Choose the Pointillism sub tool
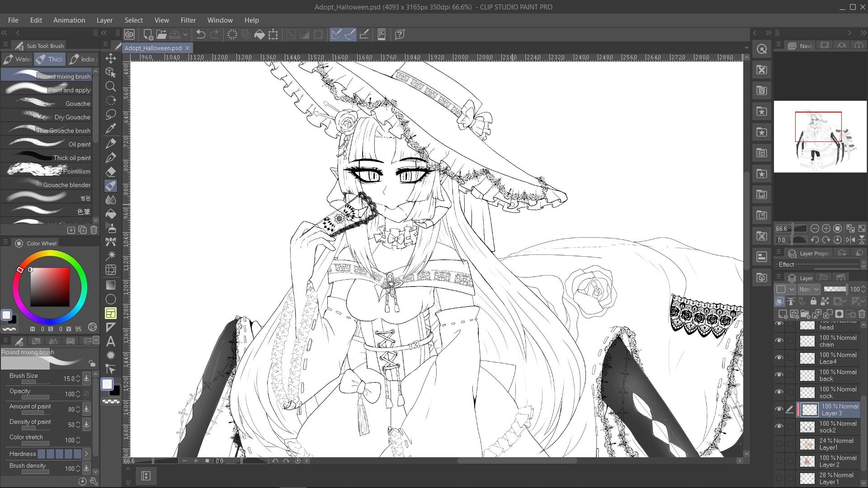This screenshot has width=868, height=488. [47, 171]
